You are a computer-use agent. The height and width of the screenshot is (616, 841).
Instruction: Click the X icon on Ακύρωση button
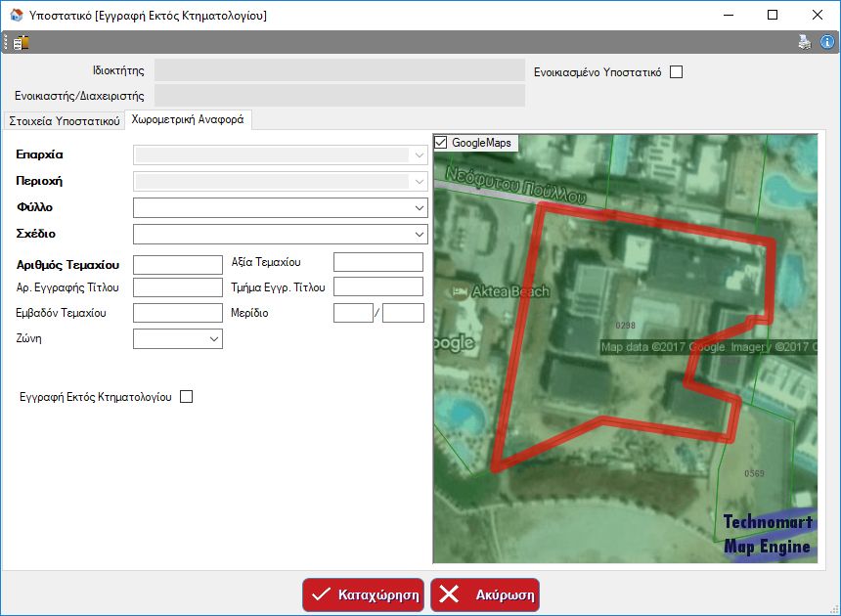pos(450,594)
